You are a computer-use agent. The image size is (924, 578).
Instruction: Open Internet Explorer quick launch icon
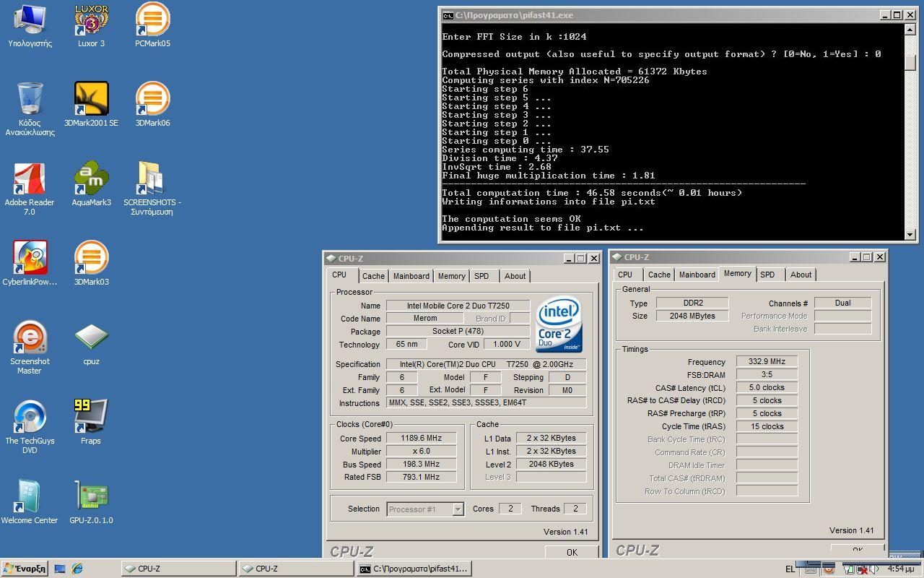[77, 569]
